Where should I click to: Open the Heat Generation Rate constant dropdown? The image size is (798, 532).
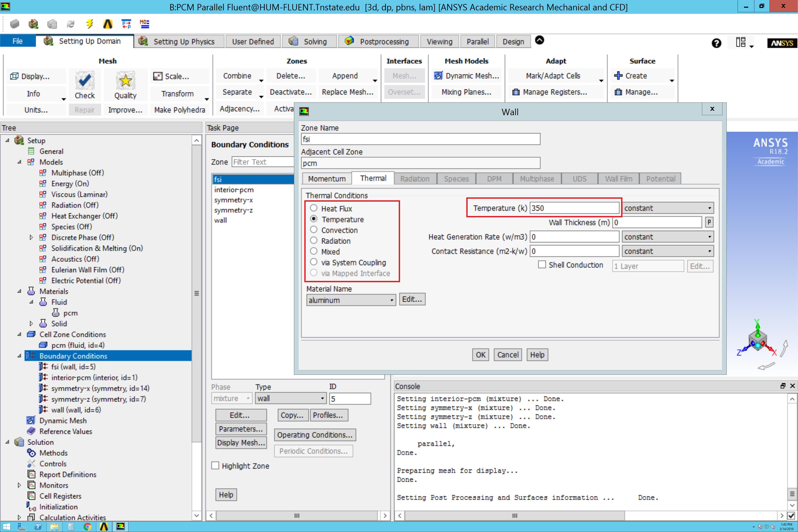(667, 237)
